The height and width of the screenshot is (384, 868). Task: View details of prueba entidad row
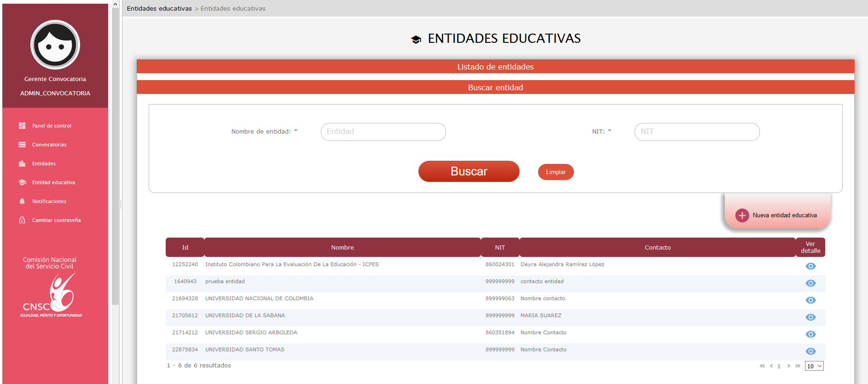tap(810, 283)
